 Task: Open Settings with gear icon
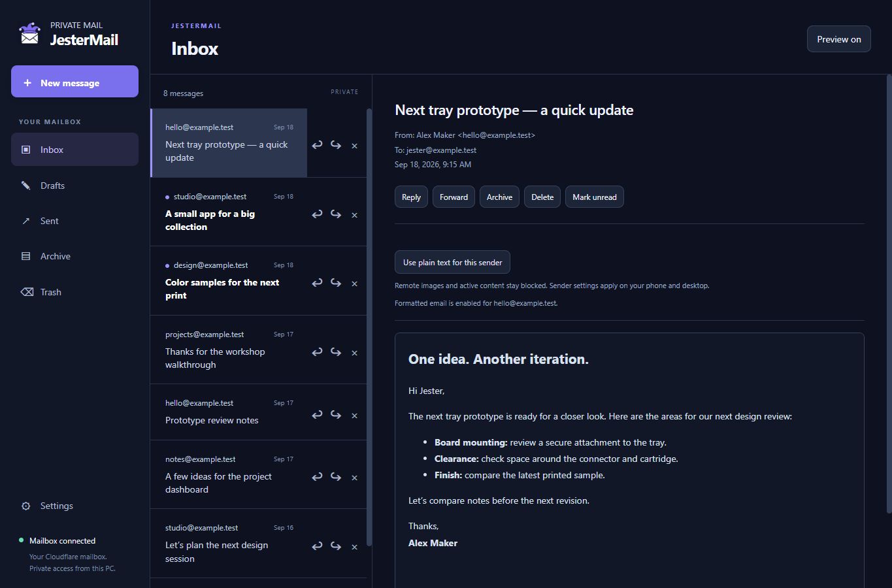point(74,506)
